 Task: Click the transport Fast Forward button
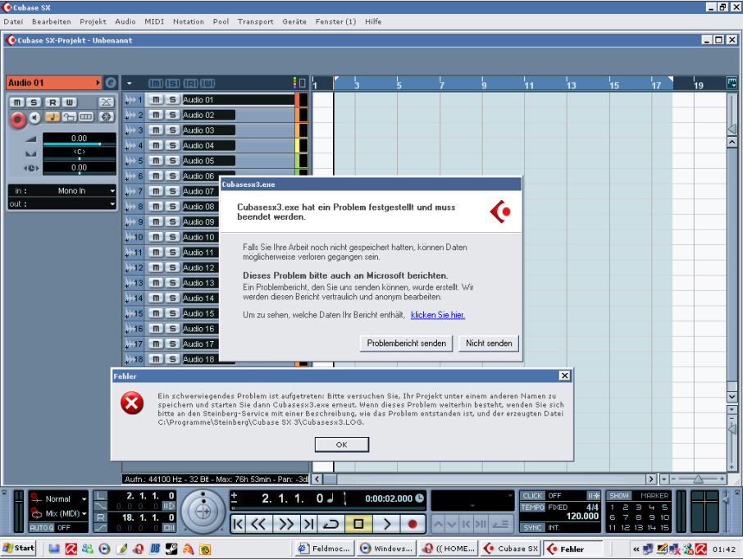[286, 524]
